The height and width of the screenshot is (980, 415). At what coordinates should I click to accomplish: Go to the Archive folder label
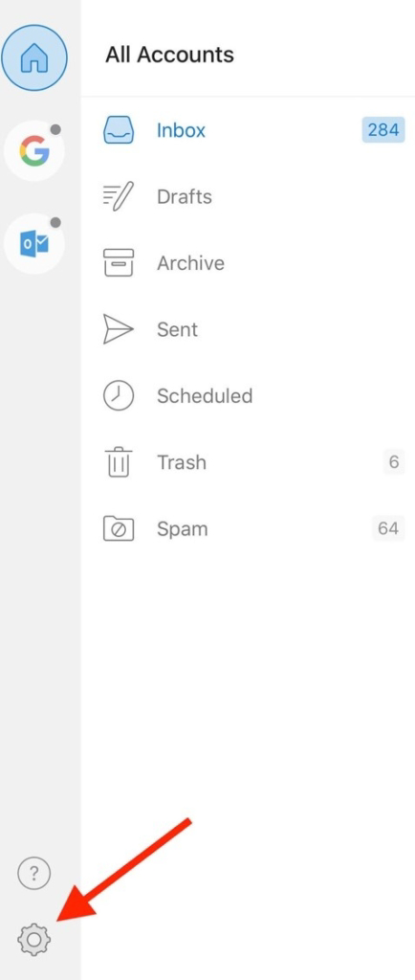190,263
